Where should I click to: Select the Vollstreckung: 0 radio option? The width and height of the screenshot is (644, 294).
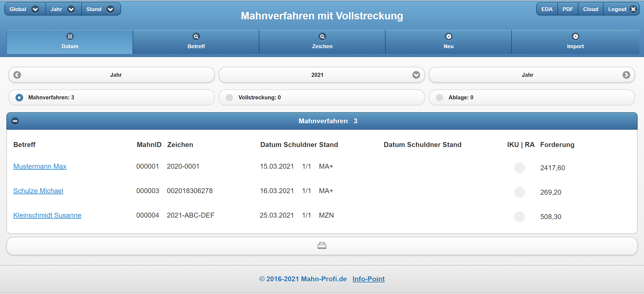(322, 97)
